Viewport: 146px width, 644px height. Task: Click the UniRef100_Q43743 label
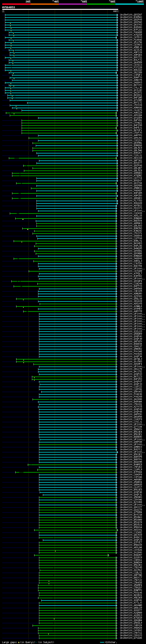131,25
